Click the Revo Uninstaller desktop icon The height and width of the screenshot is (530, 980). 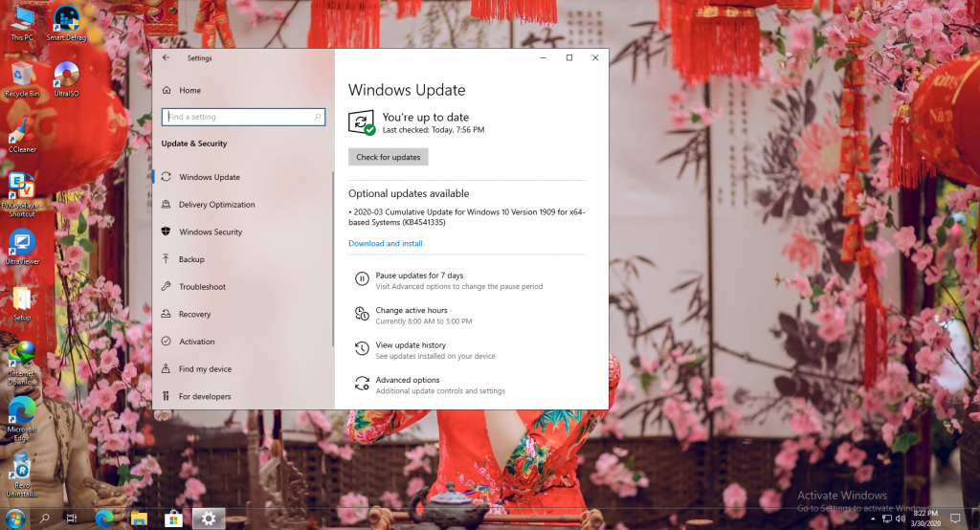(x=22, y=475)
